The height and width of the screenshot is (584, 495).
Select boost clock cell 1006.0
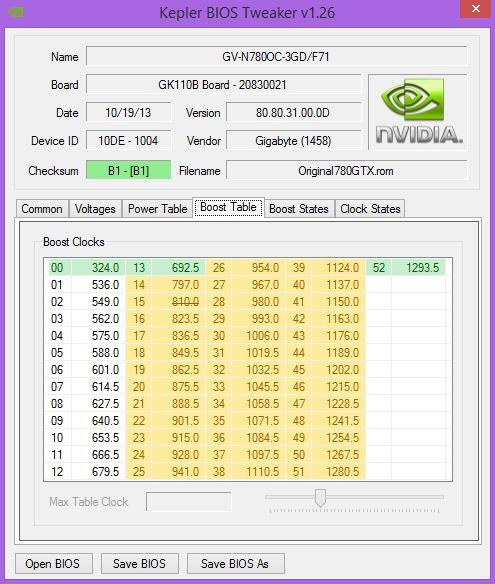click(x=258, y=336)
